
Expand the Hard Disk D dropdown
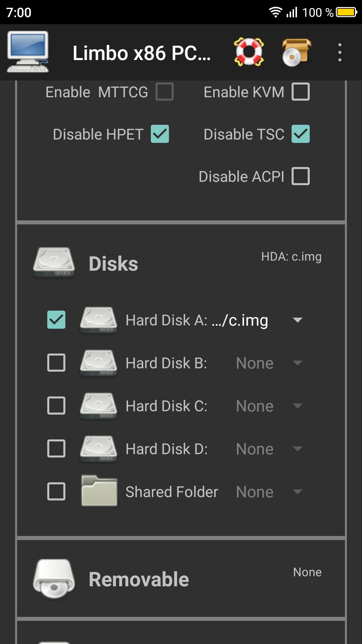[x=297, y=449]
